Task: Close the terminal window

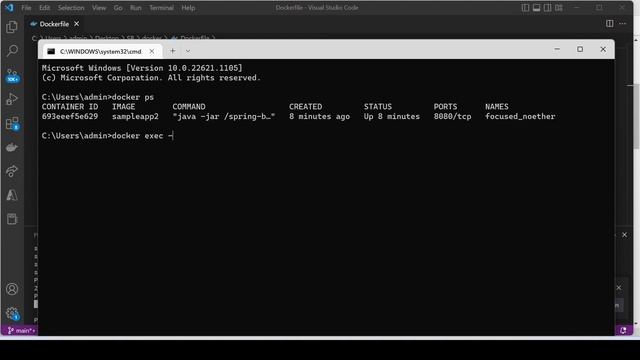Action: pos(603,49)
